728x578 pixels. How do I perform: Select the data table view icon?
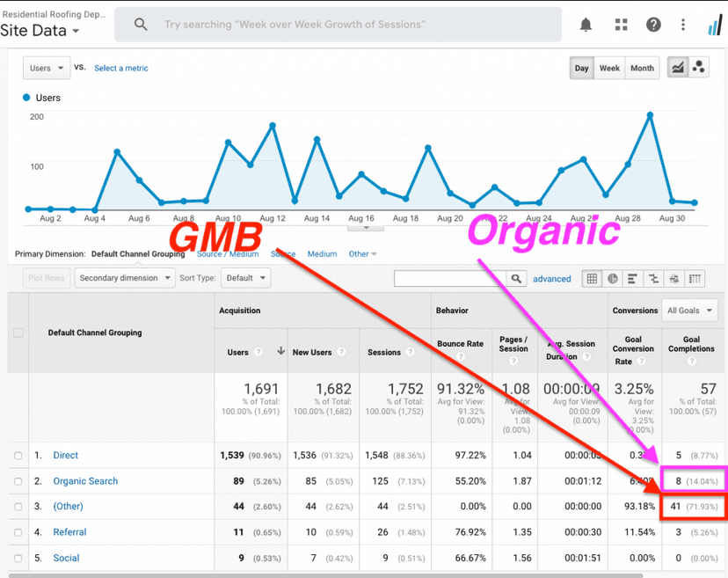tap(592, 279)
